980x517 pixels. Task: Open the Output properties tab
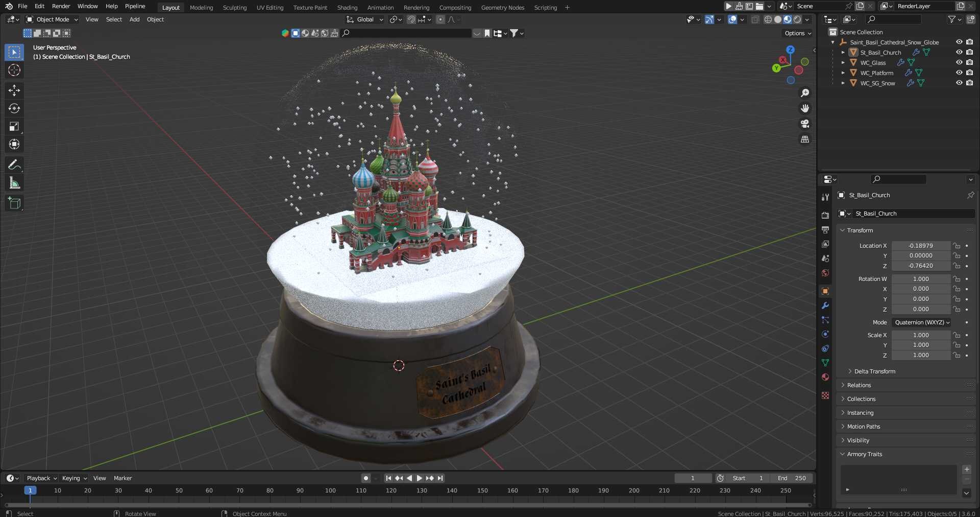825,230
